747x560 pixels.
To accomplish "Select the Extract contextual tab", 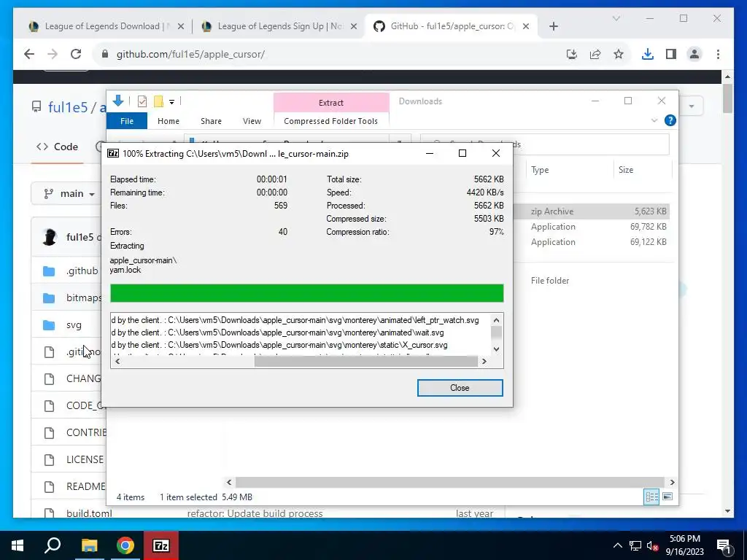I will click(x=331, y=102).
